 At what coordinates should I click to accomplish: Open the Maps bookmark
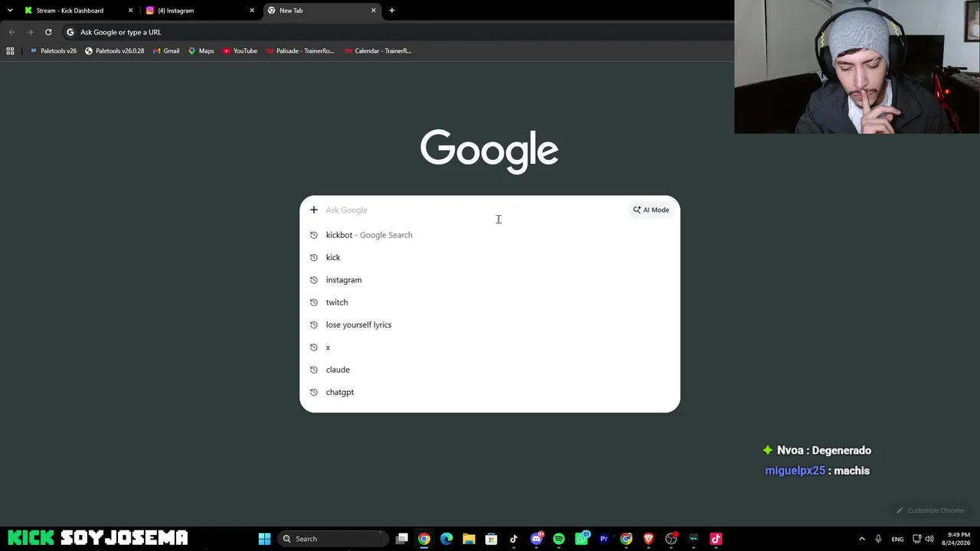(201, 51)
